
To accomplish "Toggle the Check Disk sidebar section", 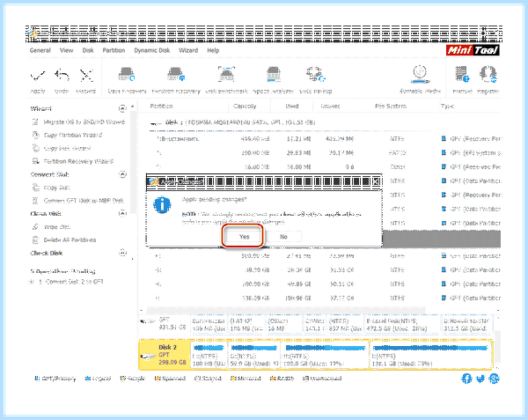I will (122, 253).
